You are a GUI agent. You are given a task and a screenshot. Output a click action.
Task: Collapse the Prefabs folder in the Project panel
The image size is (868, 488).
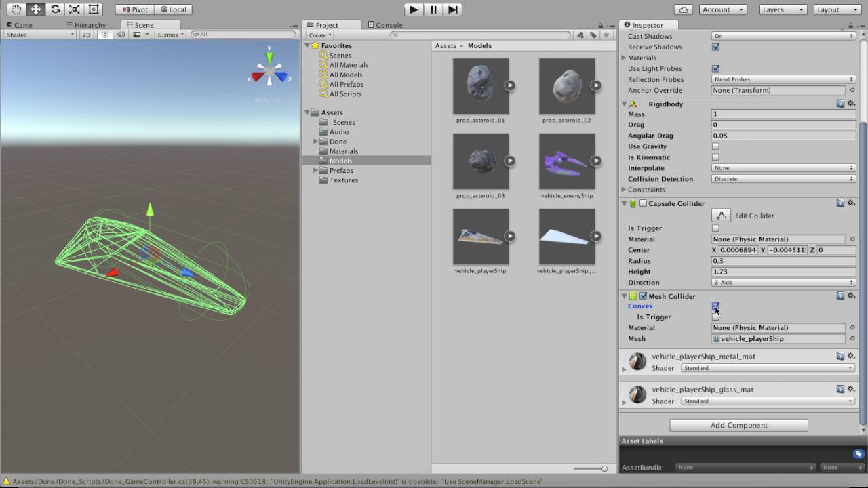(x=315, y=170)
